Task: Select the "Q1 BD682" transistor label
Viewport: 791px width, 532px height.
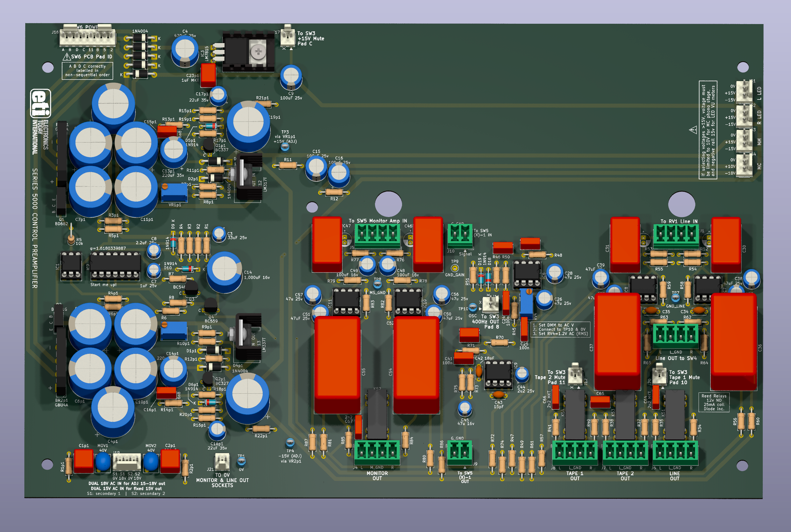Action: [62, 221]
